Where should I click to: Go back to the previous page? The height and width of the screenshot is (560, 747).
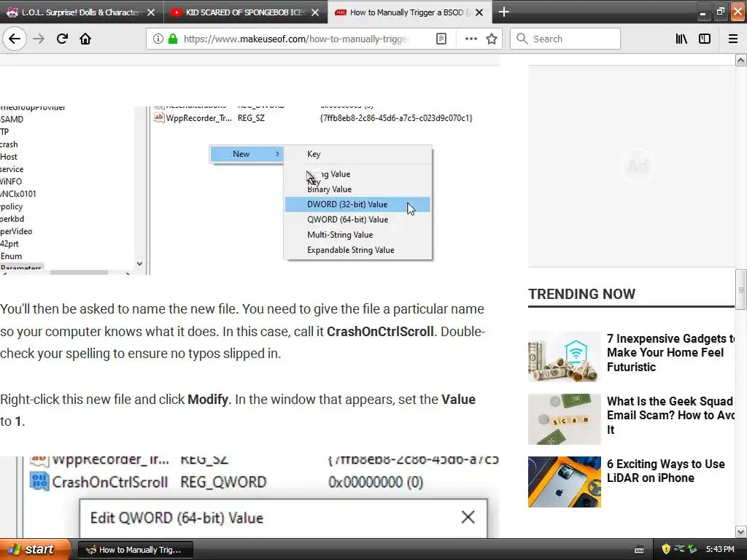click(x=15, y=39)
